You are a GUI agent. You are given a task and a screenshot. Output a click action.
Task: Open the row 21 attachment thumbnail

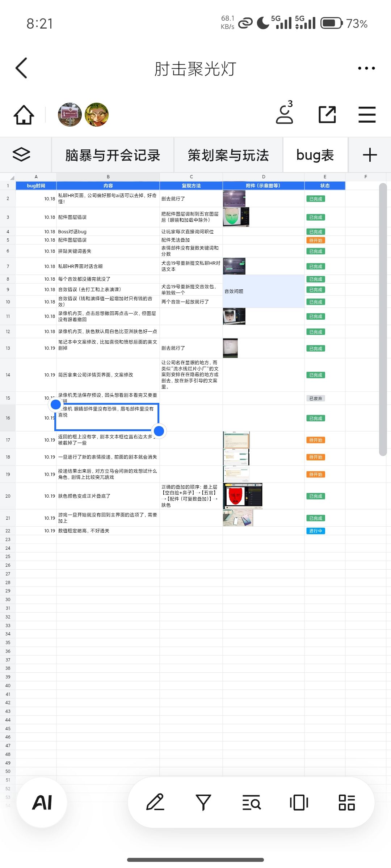click(238, 518)
